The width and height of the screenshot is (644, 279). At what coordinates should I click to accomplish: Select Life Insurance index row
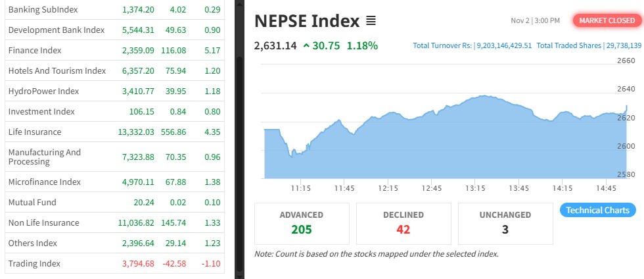tap(34, 132)
